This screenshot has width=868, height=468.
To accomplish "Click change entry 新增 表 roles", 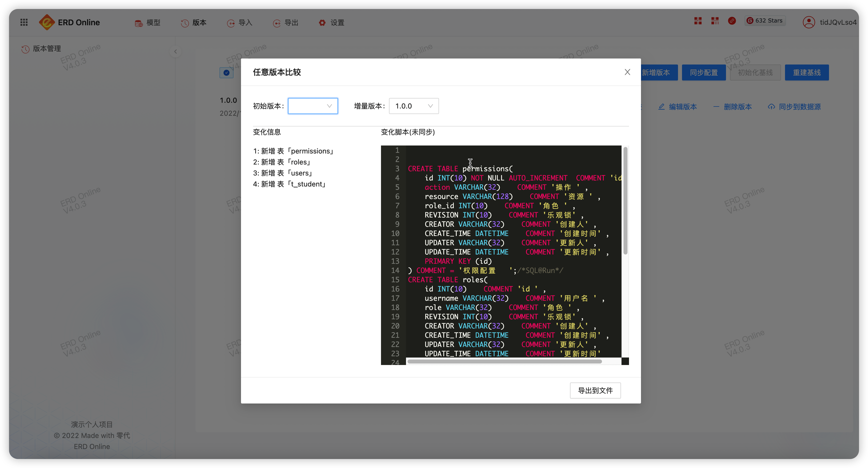I will pyautogui.click(x=282, y=162).
